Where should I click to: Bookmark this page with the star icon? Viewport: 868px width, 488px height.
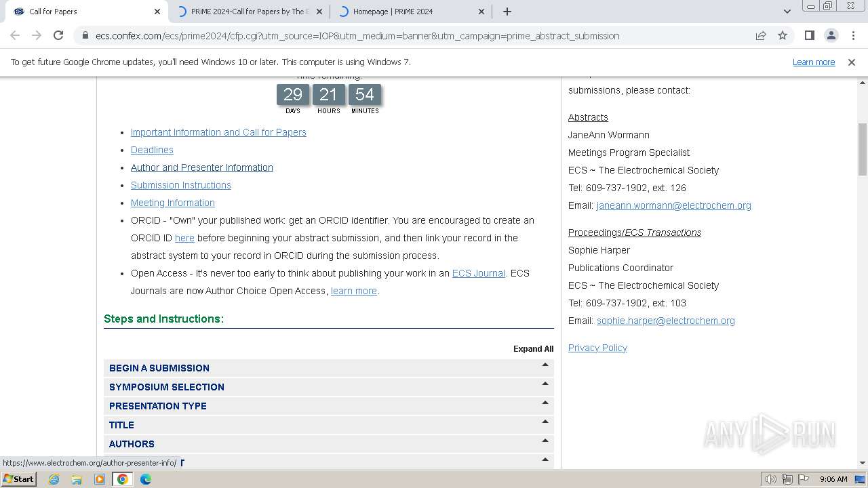click(x=783, y=35)
